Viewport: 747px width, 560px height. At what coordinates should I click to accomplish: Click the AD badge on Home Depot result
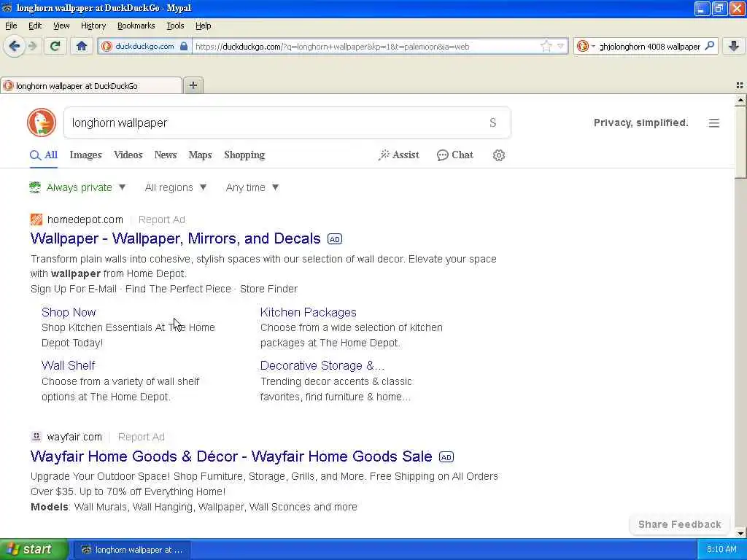pos(335,239)
